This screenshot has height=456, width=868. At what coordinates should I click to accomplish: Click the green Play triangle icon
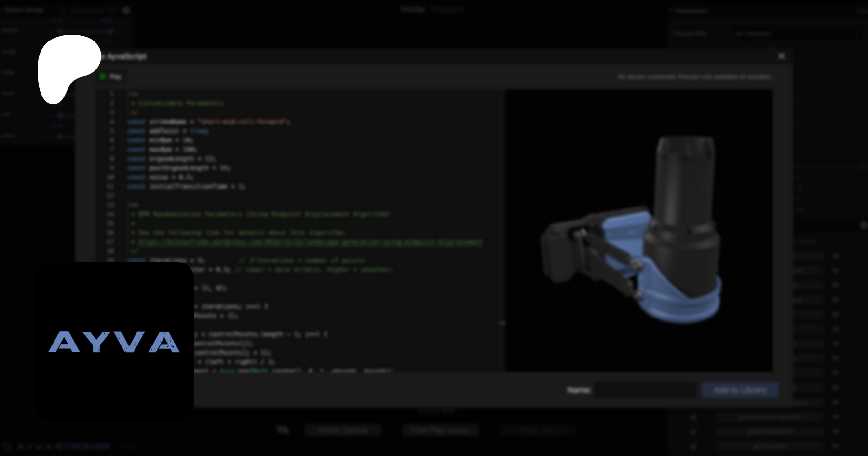103,76
